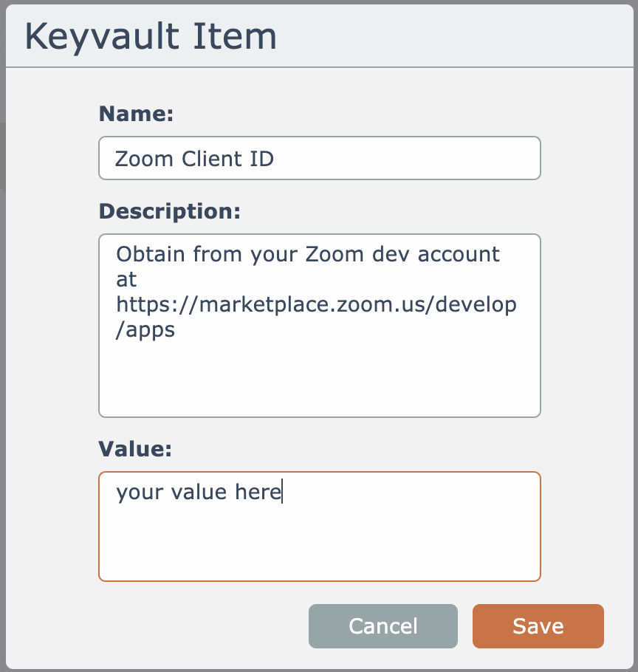Place cursor after 'your value here'

pos(282,493)
